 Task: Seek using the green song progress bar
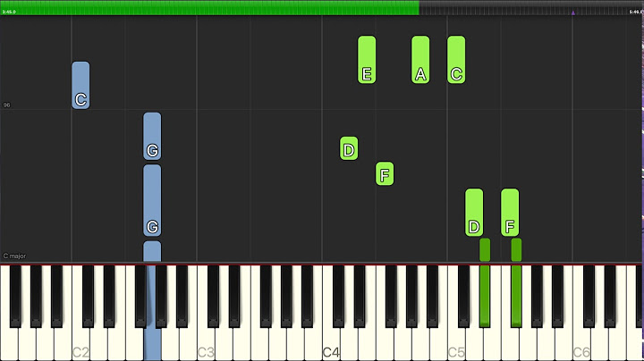click(x=322, y=8)
